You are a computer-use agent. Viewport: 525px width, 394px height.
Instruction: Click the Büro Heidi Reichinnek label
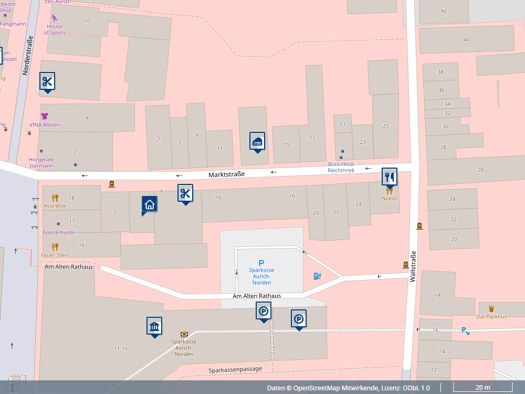(x=341, y=167)
